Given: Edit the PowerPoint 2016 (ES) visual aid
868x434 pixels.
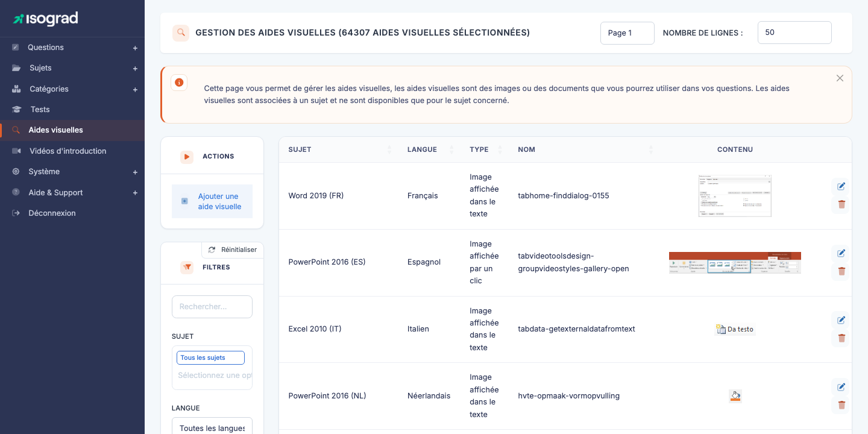Looking at the screenshot, I should 841,253.
